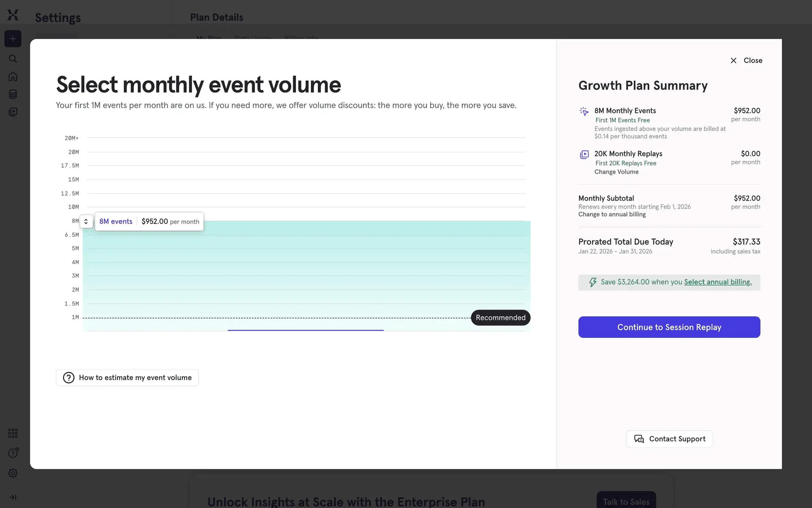Screen dimensions: 812x508
Task: Open the Settings gear icon
Action: 13,473
